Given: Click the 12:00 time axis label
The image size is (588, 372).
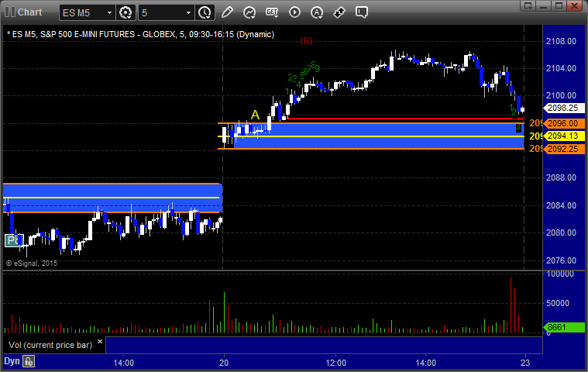Looking at the screenshot, I should pyautogui.click(x=336, y=363).
